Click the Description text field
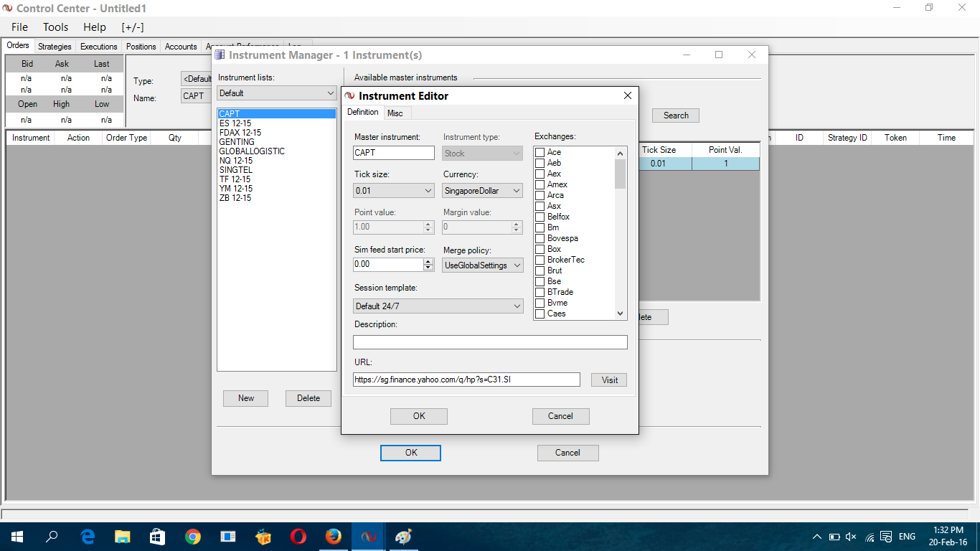 [490, 342]
